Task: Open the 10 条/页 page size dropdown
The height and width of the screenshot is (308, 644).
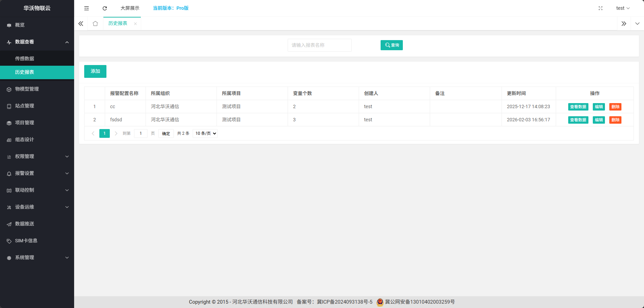Action: pos(205,133)
